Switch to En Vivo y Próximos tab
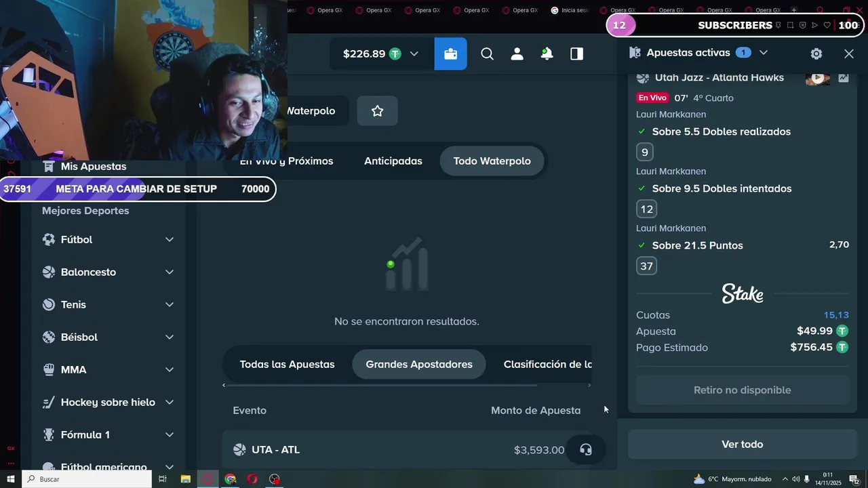868x488 pixels. [286, 161]
